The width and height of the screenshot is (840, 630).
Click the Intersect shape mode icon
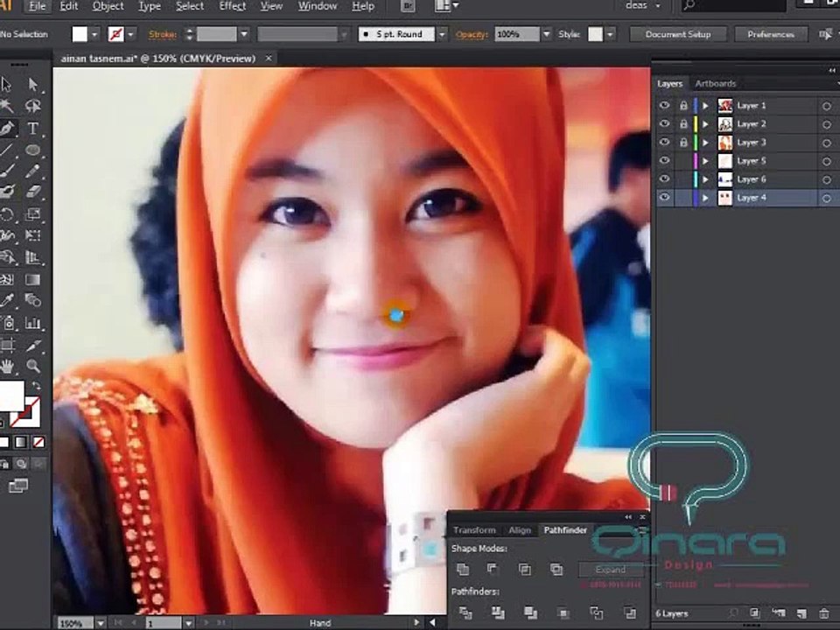pyautogui.click(x=524, y=569)
